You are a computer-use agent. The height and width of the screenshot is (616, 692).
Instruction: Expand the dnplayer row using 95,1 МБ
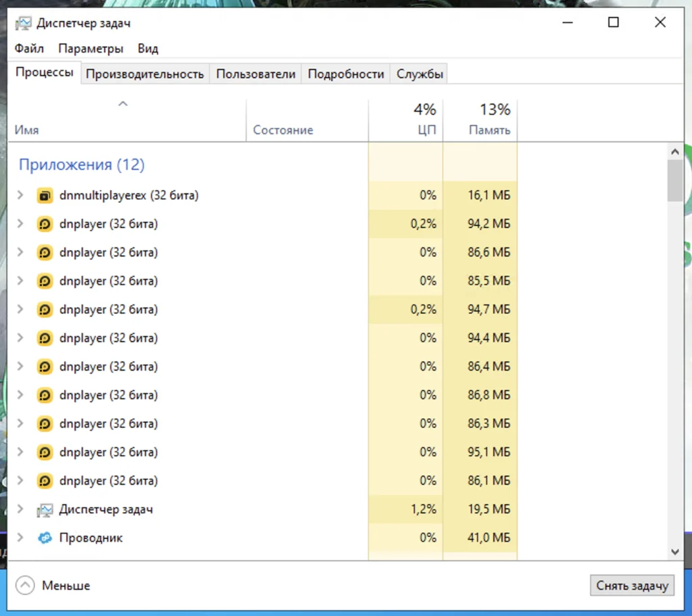pyautogui.click(x=20, y=452)
